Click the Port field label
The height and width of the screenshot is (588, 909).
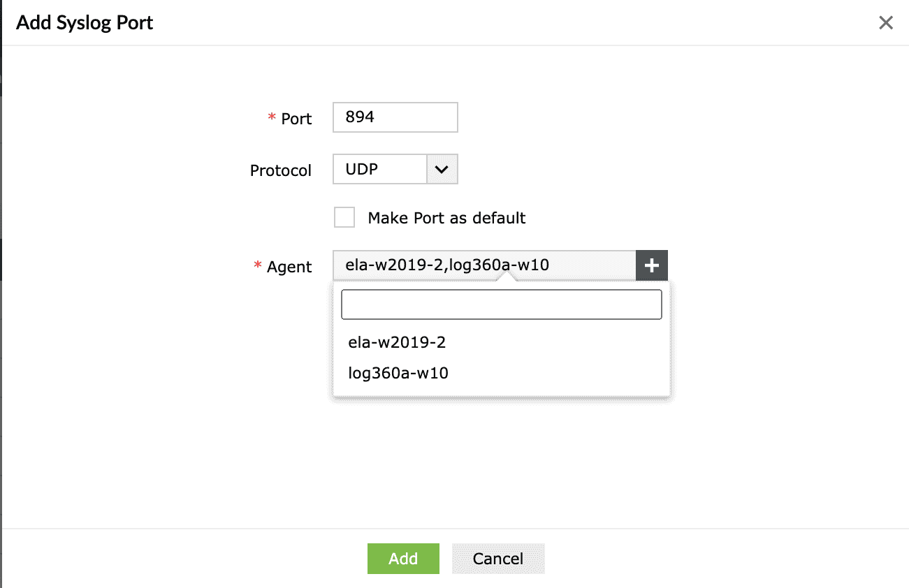pos(296,119)
